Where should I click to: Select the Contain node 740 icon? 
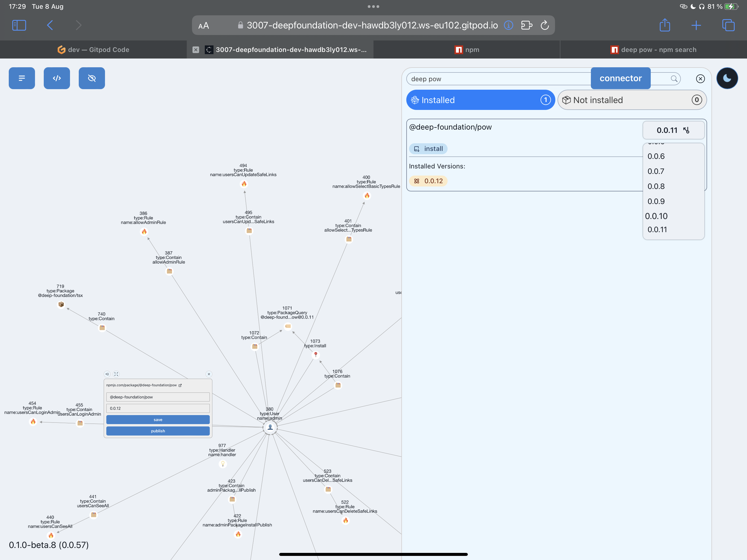click(102, 328)
